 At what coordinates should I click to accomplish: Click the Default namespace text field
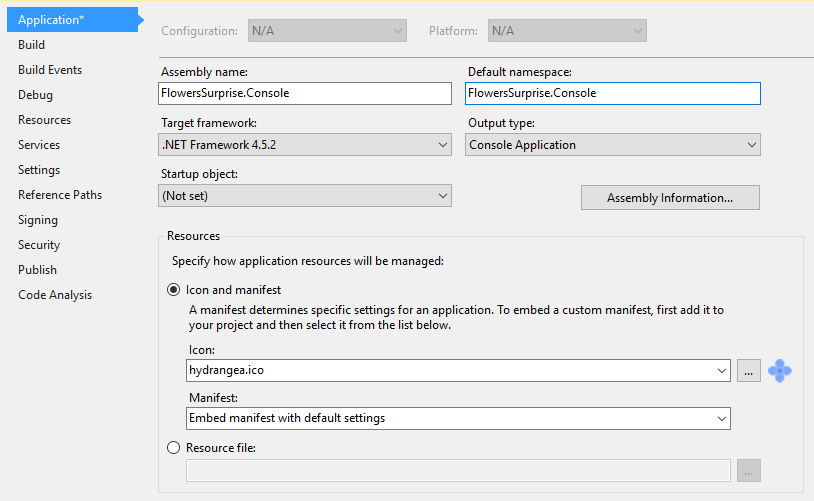[x=613, y=93]
